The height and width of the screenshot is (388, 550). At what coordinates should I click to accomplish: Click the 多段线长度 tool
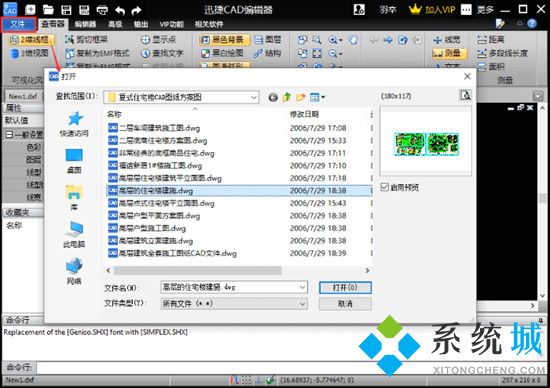pos(502,53)
